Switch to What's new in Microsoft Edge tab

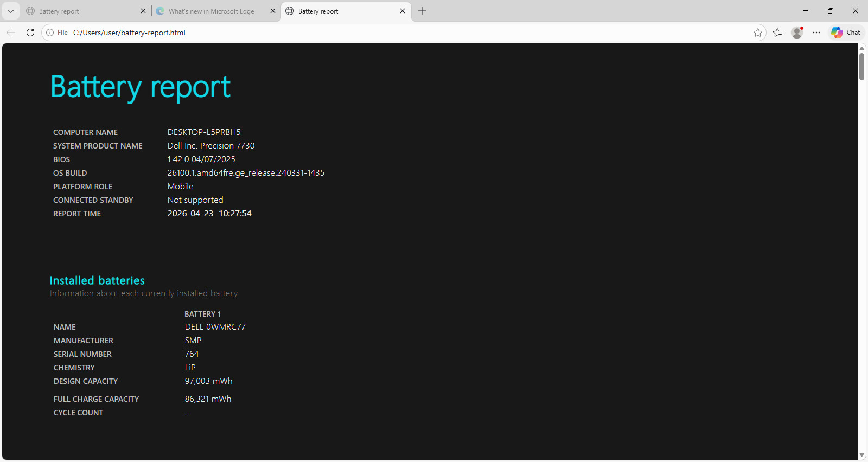click(215, 11)
